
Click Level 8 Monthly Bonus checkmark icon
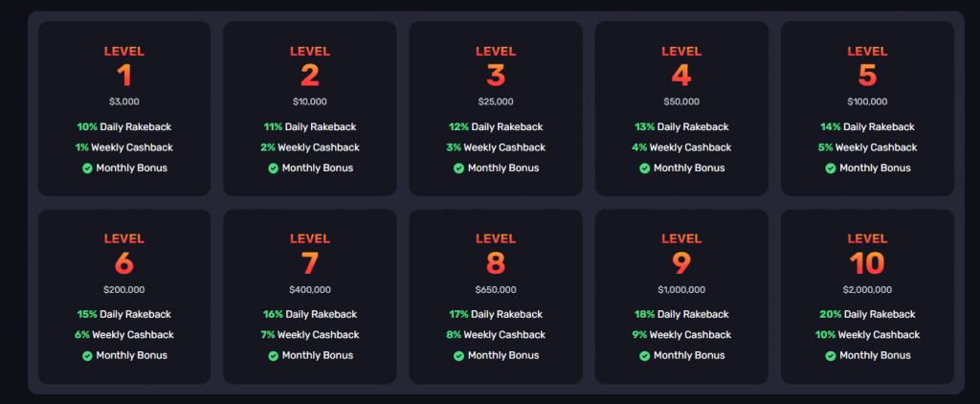click(458, 356)
